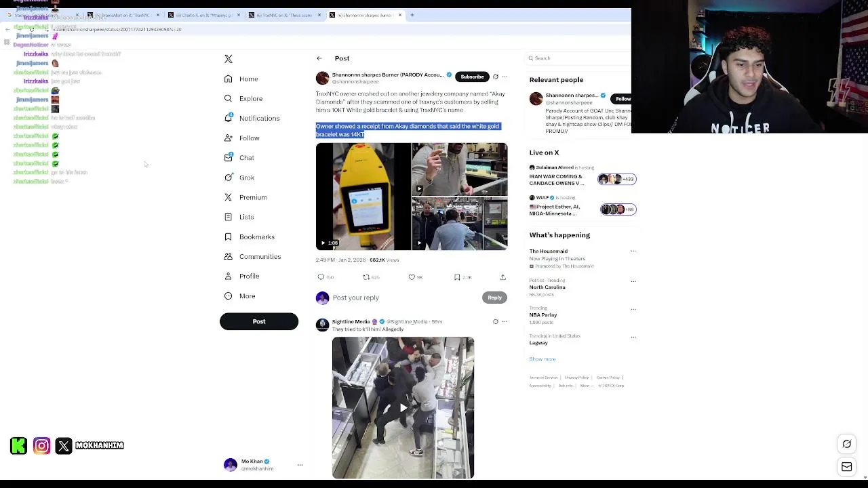Go back with the Post header arrow
This screenshot has width=868, height=488.
319,58
